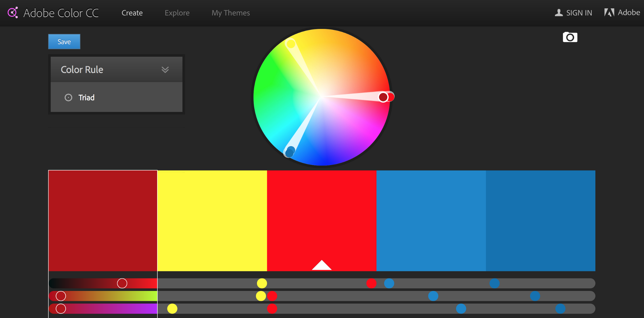This screenshot has height=318, width=644.
Task: Click the SIGN IN link
Action: [579, 13]
